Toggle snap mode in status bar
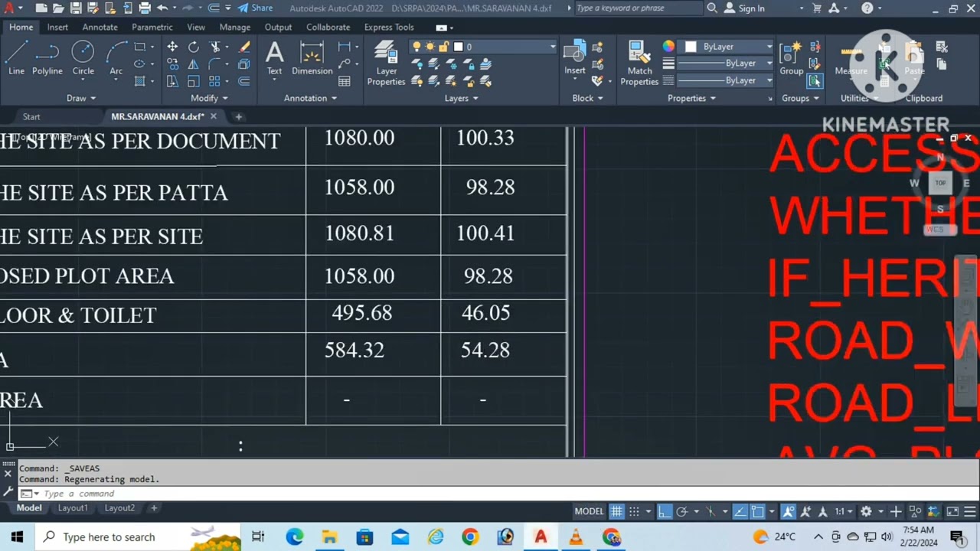980x551 pixels. click(x=635, y=511)
